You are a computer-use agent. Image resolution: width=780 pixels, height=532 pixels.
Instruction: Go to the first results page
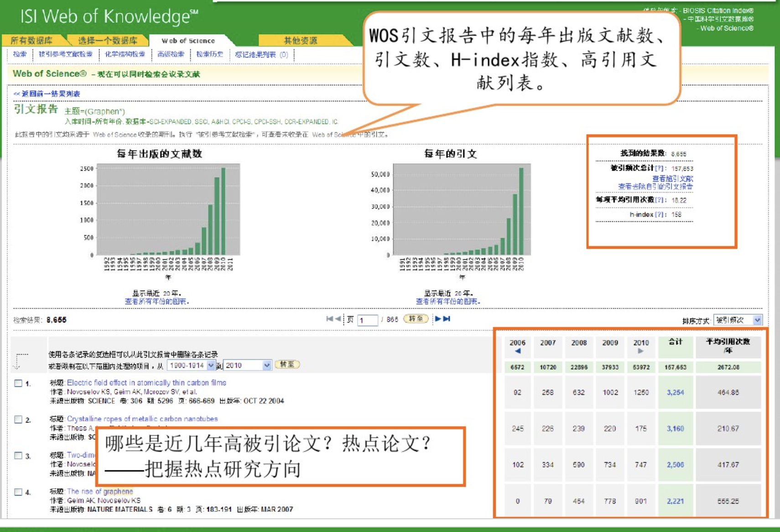tap(329, 319)
